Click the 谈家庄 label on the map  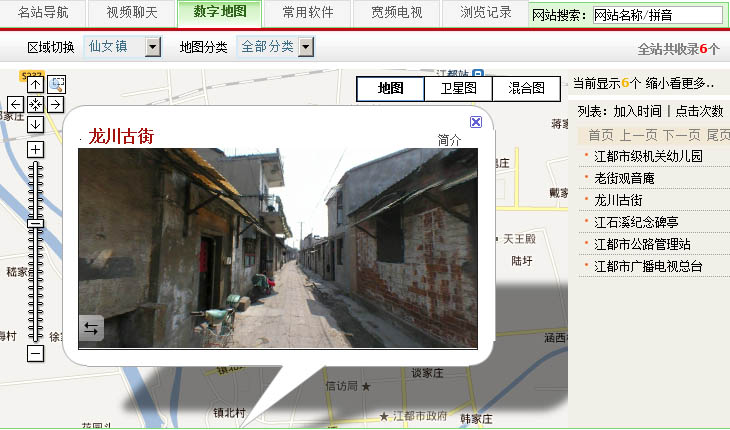tap(427, 373)
